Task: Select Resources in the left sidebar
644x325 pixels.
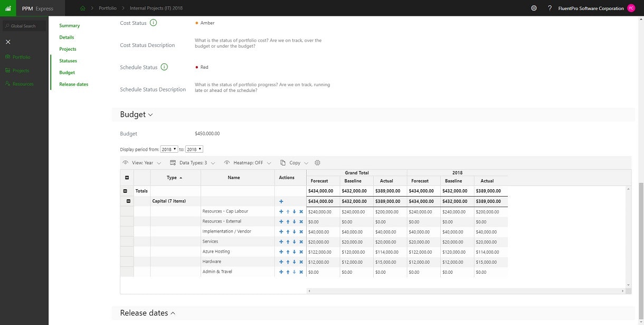Action: coord(23,84)
